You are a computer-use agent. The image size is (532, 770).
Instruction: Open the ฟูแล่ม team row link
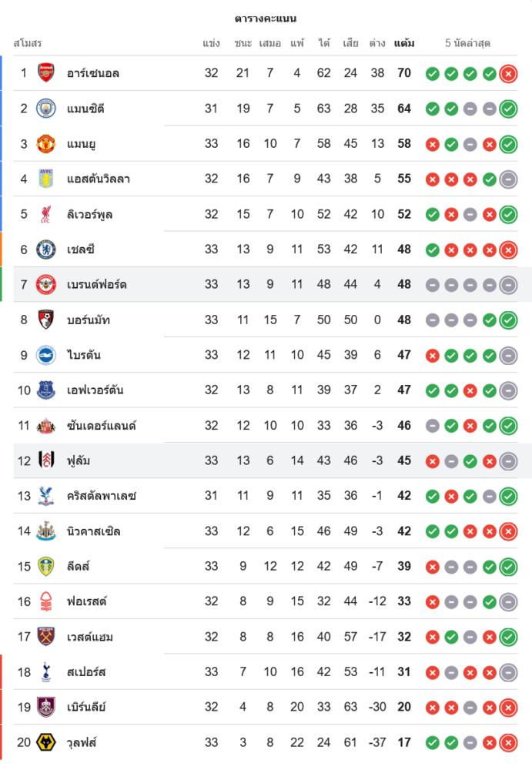(79, 460)
